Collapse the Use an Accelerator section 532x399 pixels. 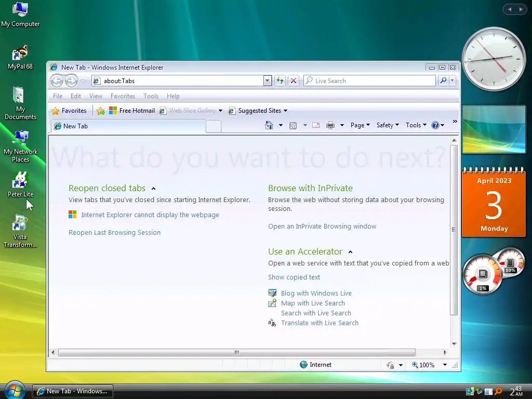pos(351,252)
